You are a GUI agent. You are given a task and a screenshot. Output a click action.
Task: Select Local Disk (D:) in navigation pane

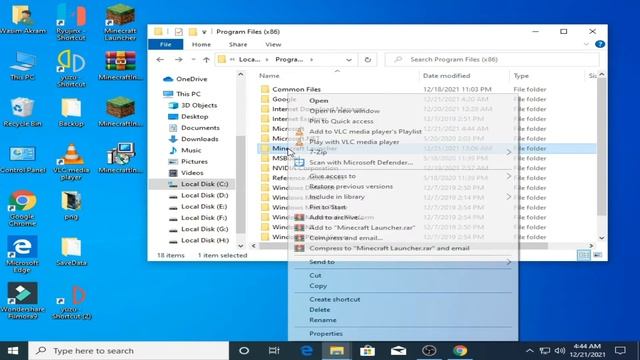(x=204, y=195)
